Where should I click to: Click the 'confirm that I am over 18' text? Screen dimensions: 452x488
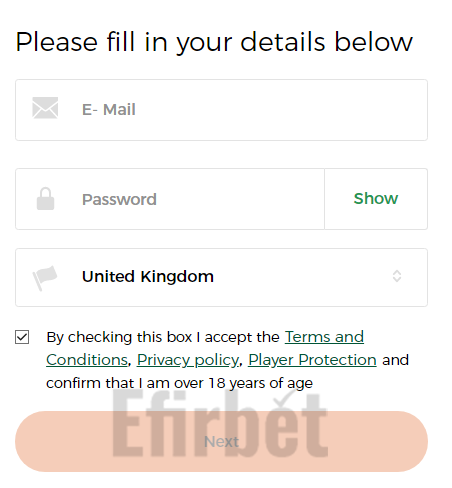[136, 383]
